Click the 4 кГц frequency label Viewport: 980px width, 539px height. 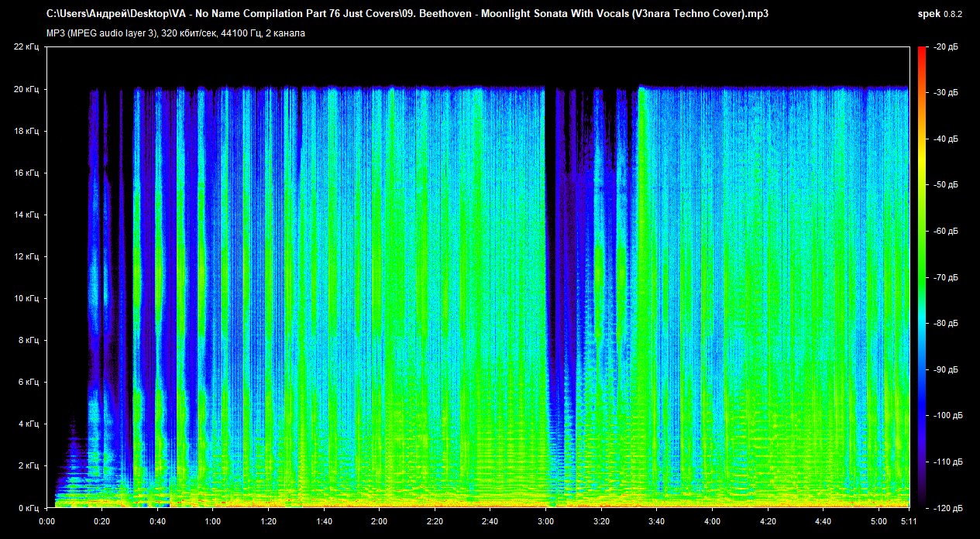pyautogui.click(x=30, y=424)
